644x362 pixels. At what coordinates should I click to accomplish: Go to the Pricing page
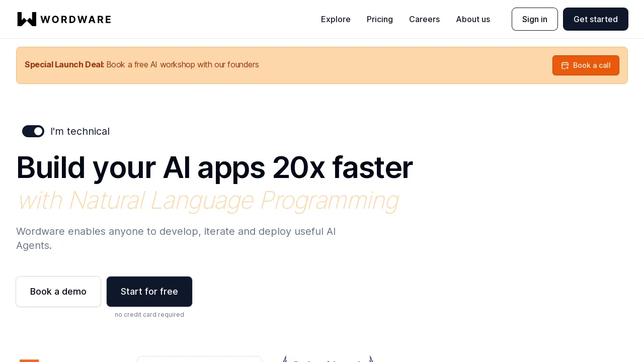pyautogui.click(x=380, y=19)
